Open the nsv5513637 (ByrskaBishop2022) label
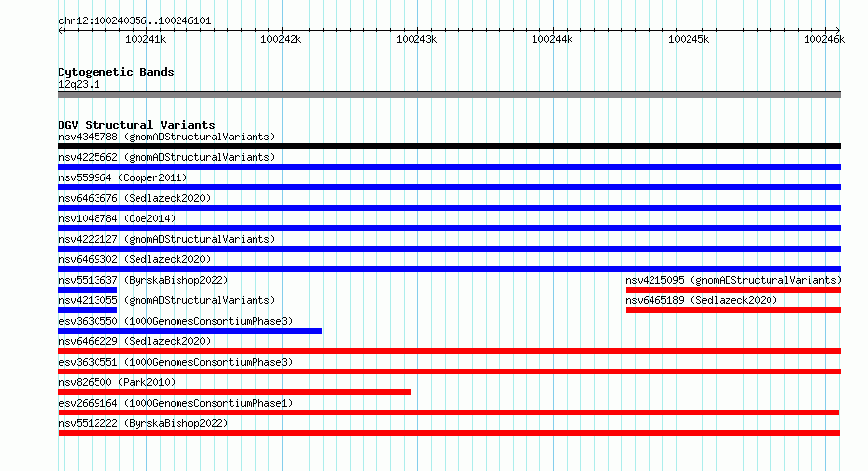This screenshot has height=471, width=868. (143, 280)
